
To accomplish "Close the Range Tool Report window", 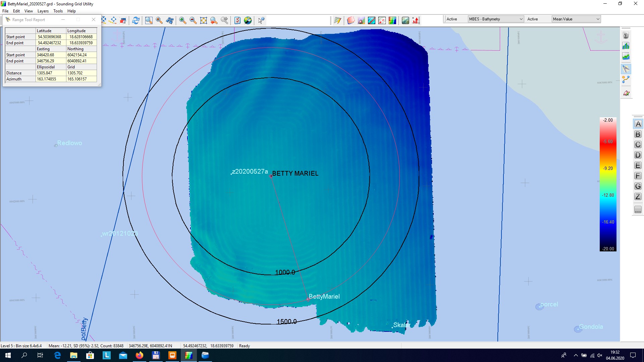I will tap(94, 19).
